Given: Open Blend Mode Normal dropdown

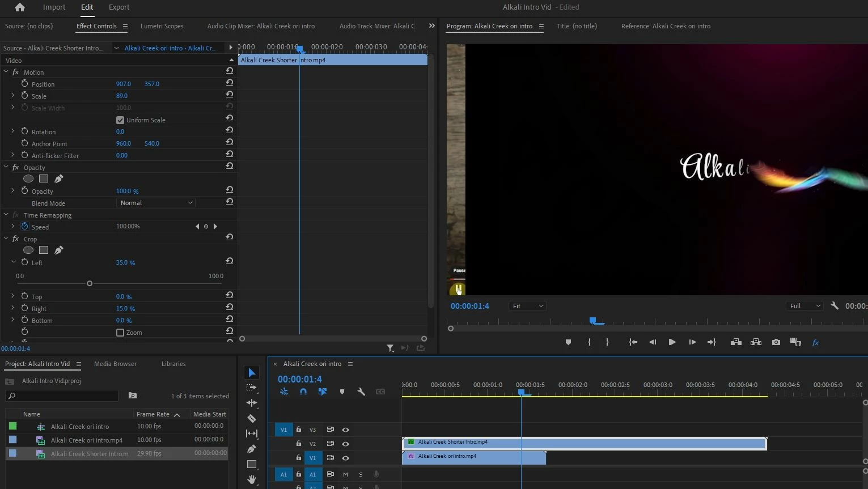Looking at the screenshot, I should click(x=156, y=203).
